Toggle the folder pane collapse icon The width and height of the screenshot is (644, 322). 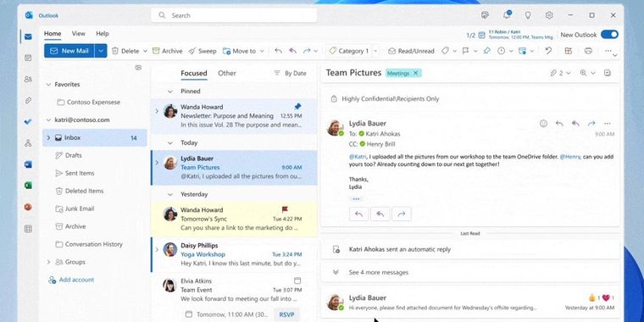[138, 68]
